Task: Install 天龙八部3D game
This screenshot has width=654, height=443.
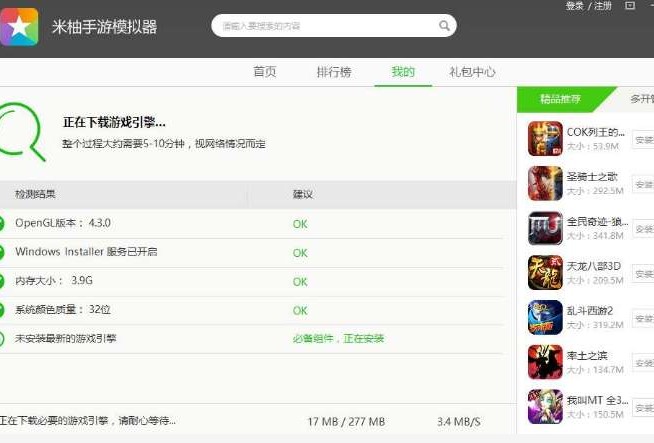Action: 643,274
